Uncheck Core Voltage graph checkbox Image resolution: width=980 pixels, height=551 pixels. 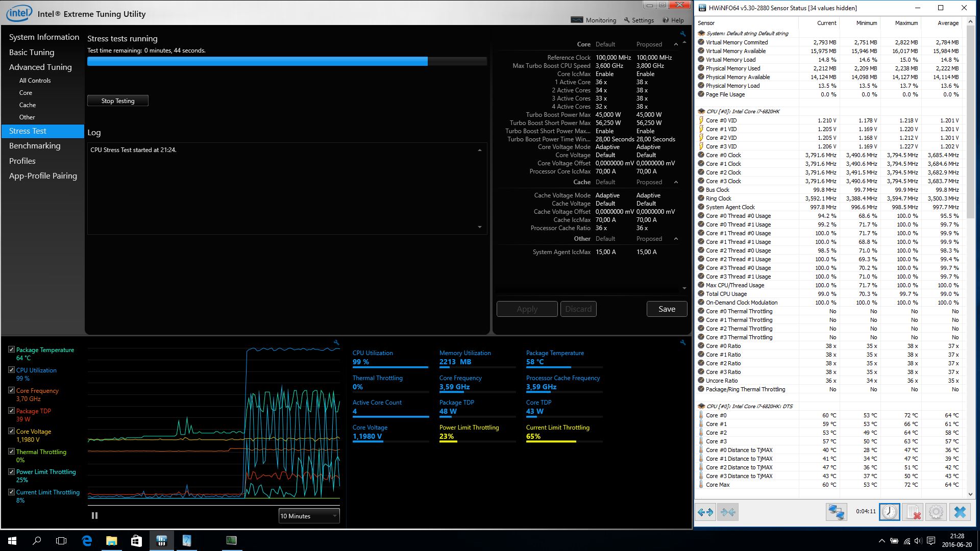[x=11, y=431]
